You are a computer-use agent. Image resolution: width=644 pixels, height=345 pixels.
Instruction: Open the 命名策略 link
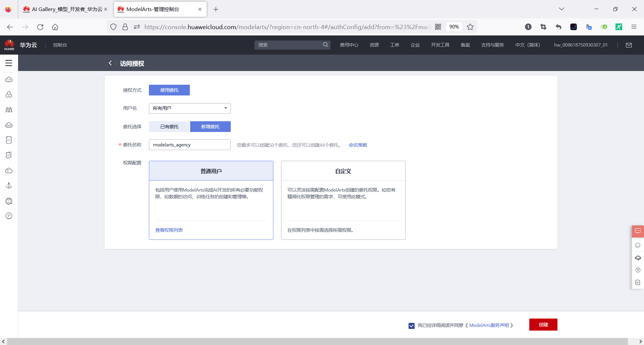click(x=358, y=145)
